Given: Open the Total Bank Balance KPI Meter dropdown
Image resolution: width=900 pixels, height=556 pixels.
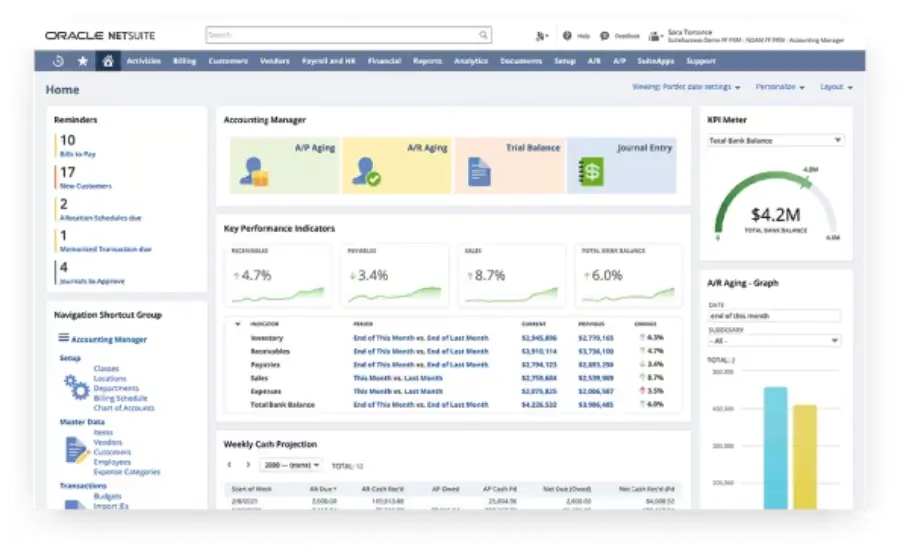Looking at the screenshot, I should pos(775,141).
